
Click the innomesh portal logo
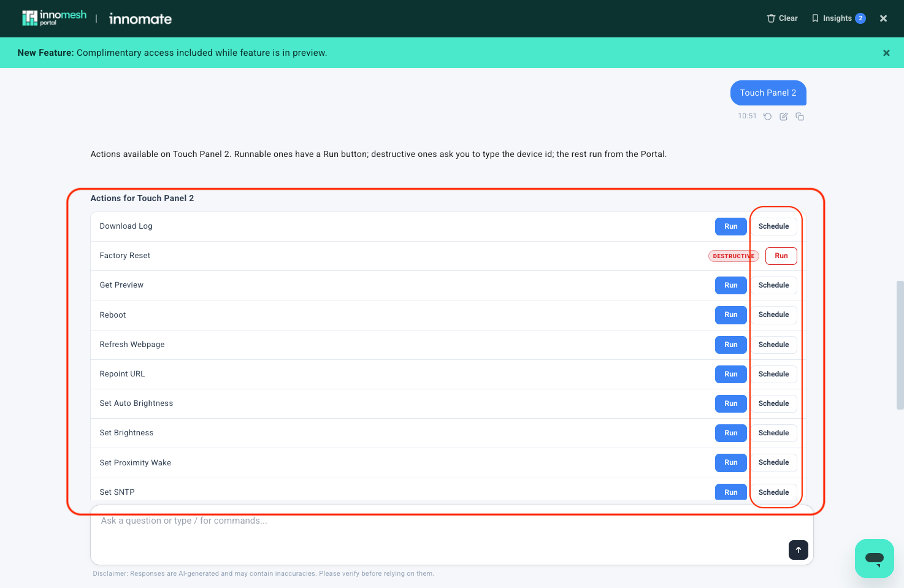(x=54, y=18)
